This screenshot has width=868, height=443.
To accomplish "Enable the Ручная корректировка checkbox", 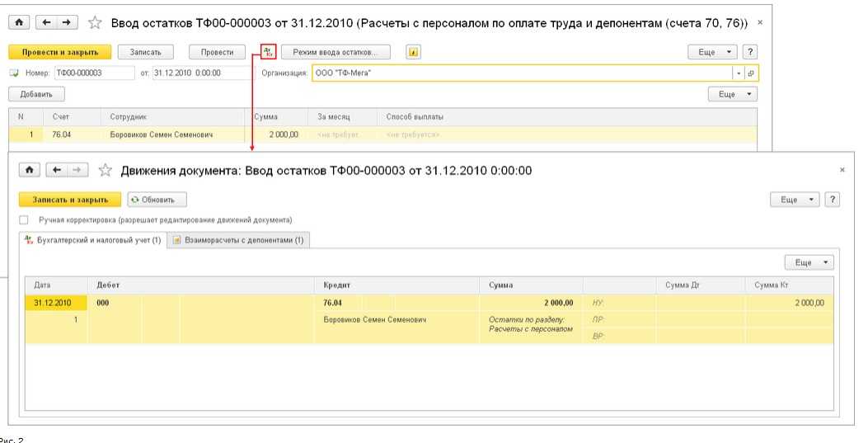I will 24,220.
